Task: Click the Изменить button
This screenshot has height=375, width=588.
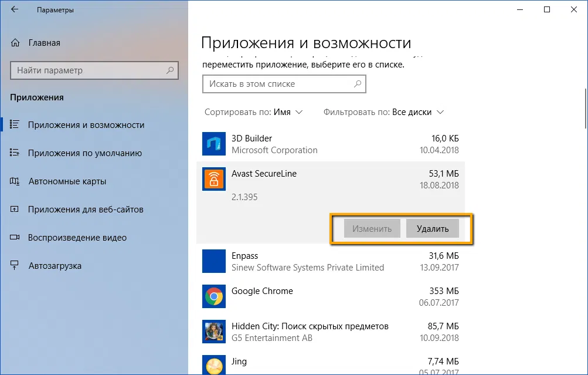Action: pyautogui.click(x=372, y=229)
